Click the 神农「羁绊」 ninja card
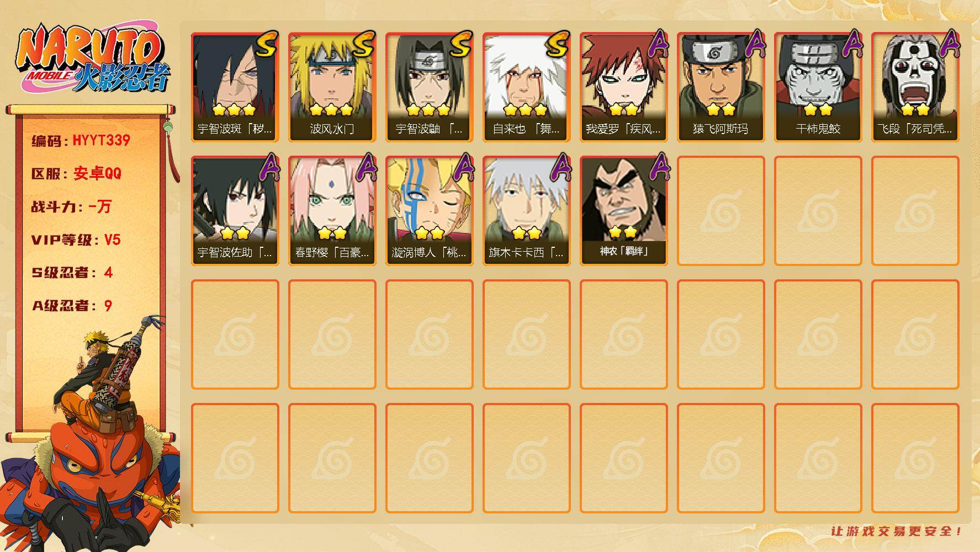The width and height of the screenshot is (980, 552). 623,211
